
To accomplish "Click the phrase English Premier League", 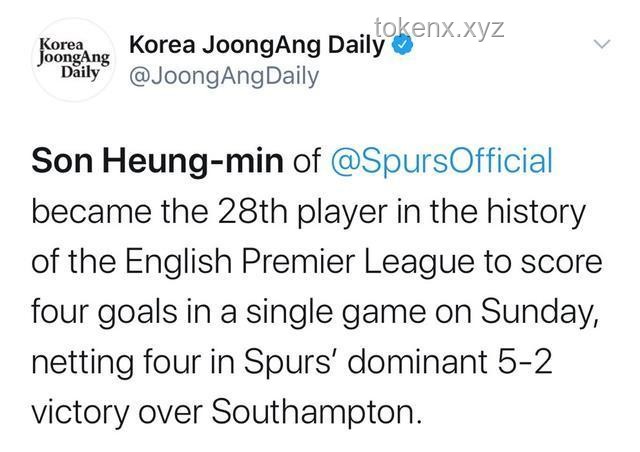I will pyautogui.click(x=299, y=262).
